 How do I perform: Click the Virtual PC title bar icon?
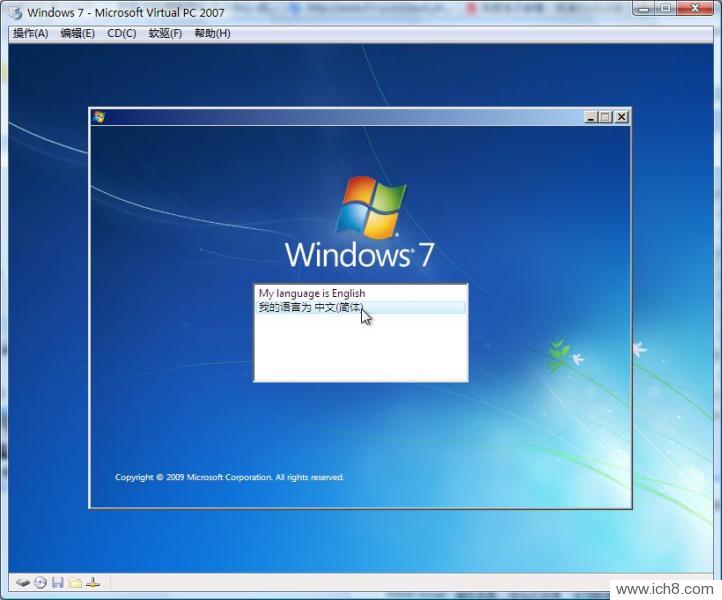pos(15,12)
